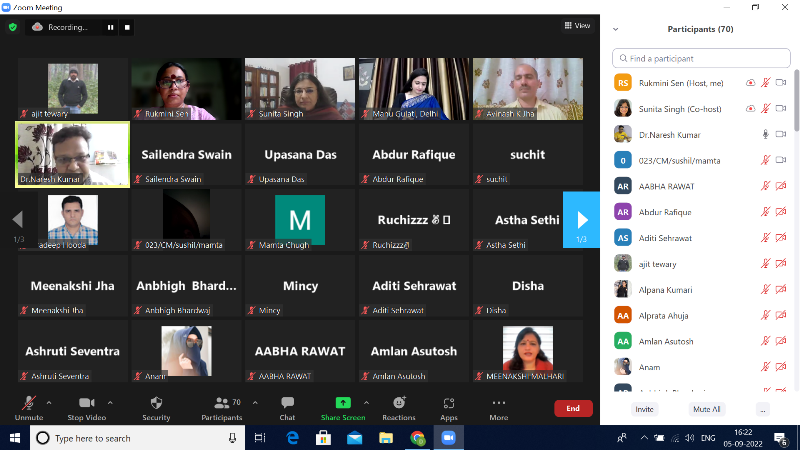Screen dimensions: 800x450
Task: Click the Mute All button
Action: pos(706,409)
